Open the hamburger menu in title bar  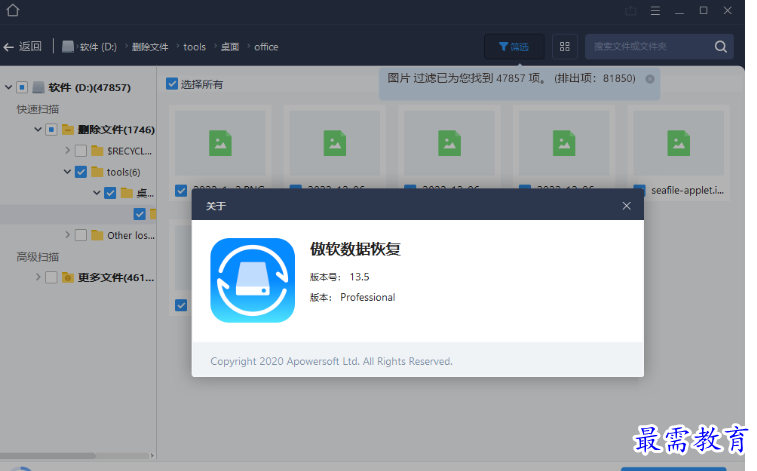coord(655,11)
